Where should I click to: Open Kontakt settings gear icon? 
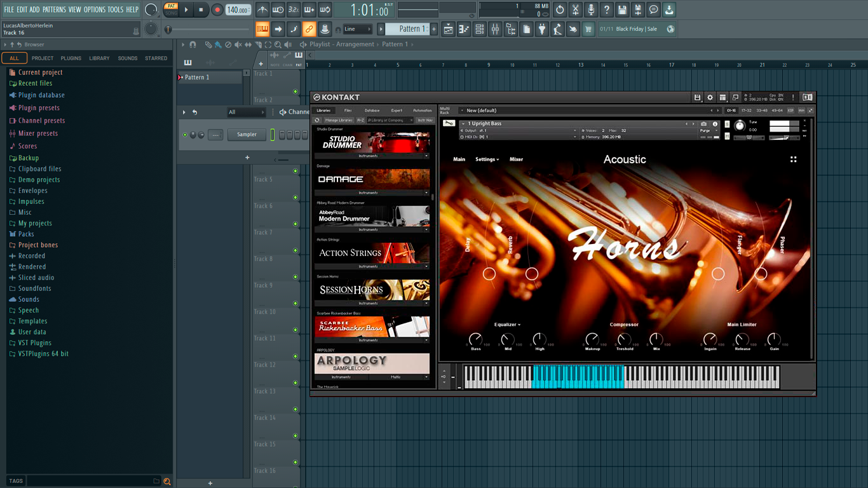coord(710,97)
